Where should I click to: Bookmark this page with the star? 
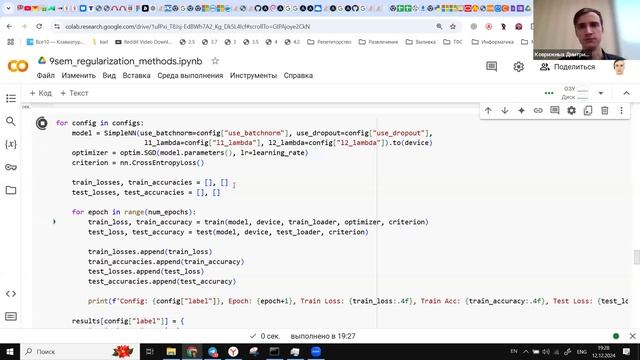coord(453,26)
